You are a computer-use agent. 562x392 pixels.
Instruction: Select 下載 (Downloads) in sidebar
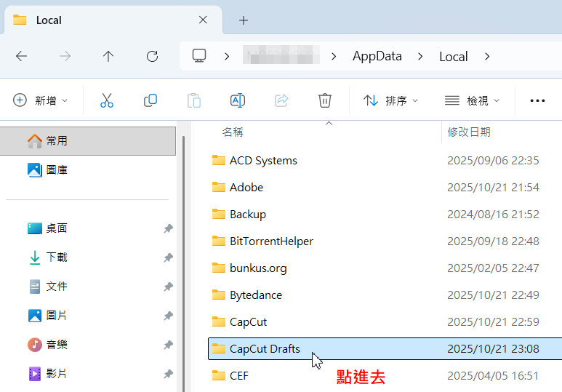tap(57, 257)
